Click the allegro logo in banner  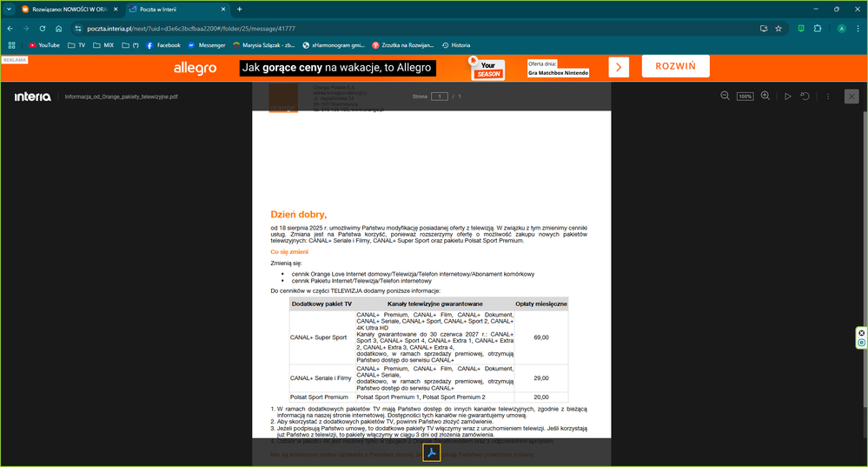click(x=195, y=68)
